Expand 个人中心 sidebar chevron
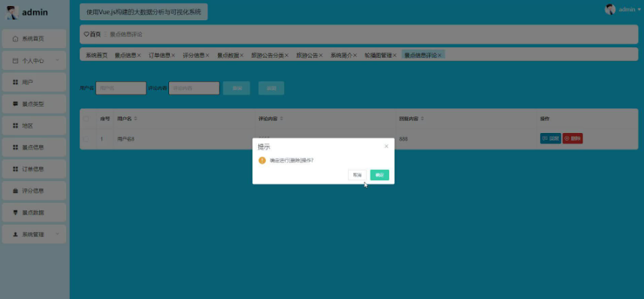This screenshot has height=299, width=644. pyautogui.click(x=58, y=60)
